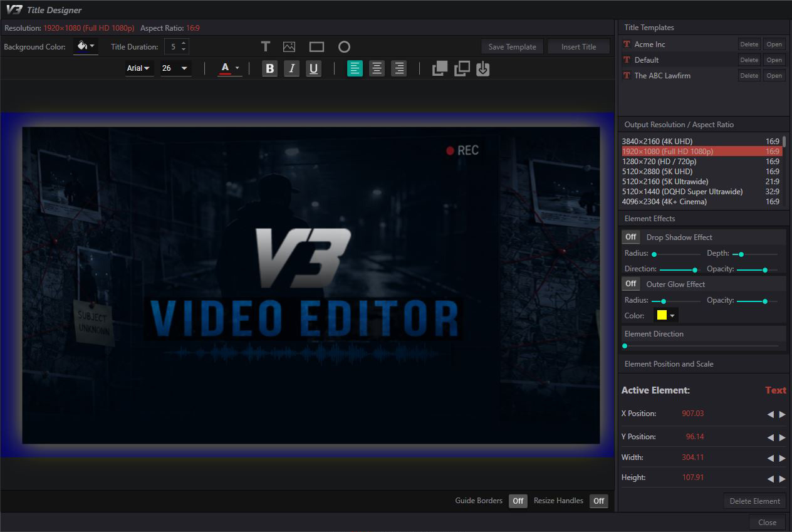Click the Delete Element button

[x=754, y=501]
